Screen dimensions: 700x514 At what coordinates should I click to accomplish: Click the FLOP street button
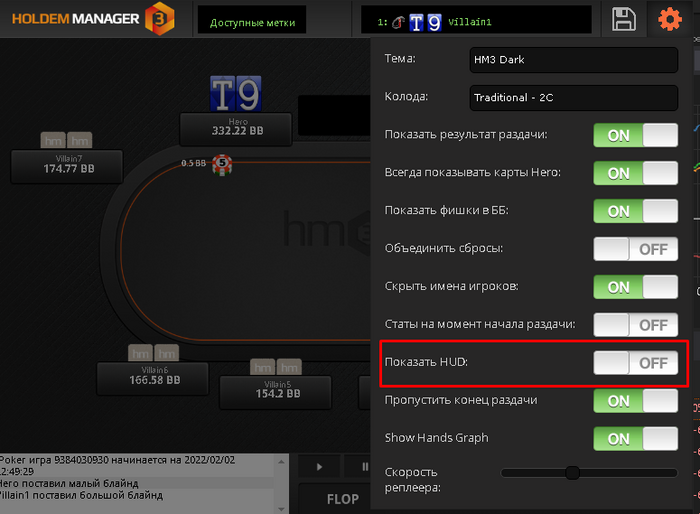point(342,499)
